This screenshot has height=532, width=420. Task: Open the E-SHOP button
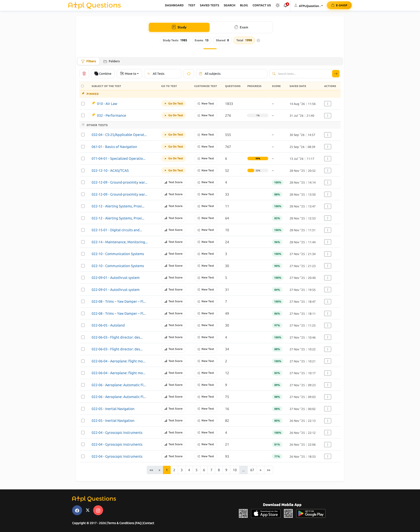(339, 5)
